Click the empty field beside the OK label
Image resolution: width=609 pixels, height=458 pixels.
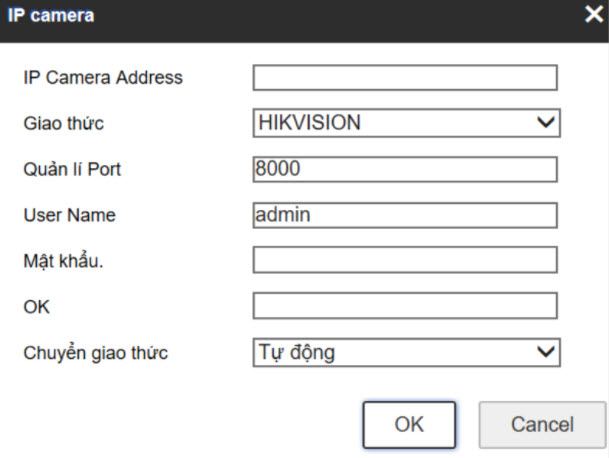pos(404,306)
